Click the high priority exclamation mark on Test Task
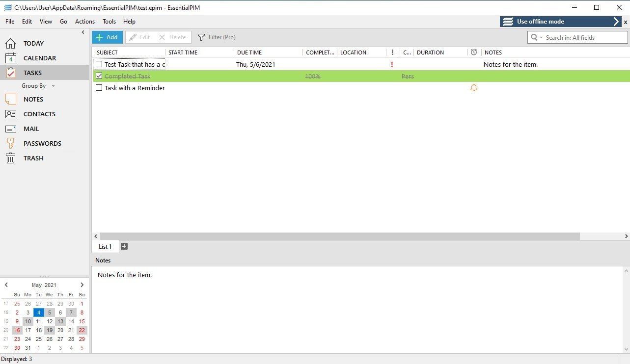Viewport: 630px width, 364px height. (x=392, y=64)
